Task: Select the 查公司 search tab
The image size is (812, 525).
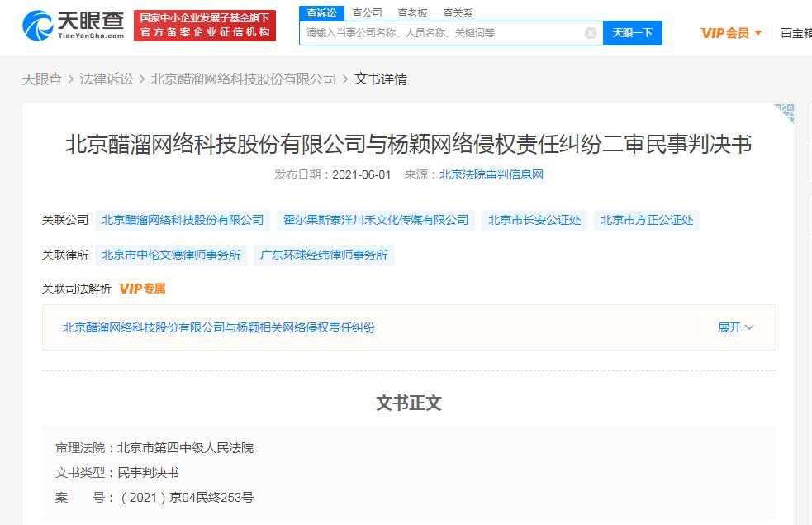Action: (x=367, y=13)
